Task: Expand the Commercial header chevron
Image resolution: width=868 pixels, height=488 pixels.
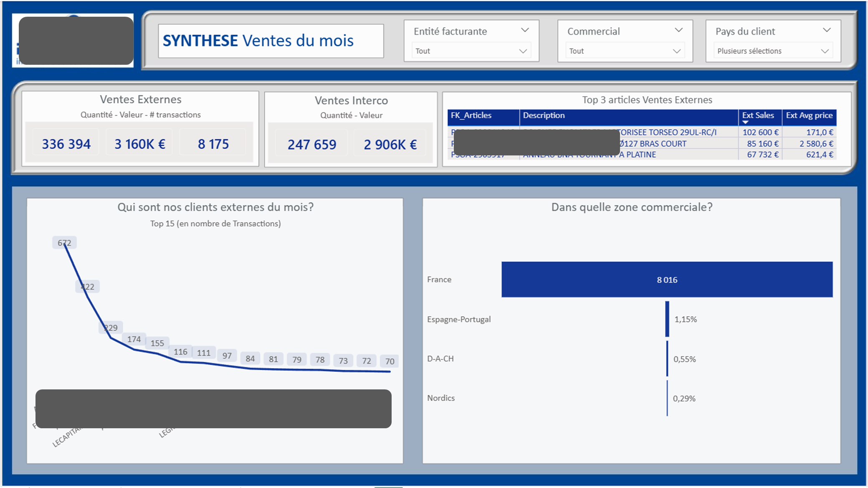Action: (x=678, y=30)
